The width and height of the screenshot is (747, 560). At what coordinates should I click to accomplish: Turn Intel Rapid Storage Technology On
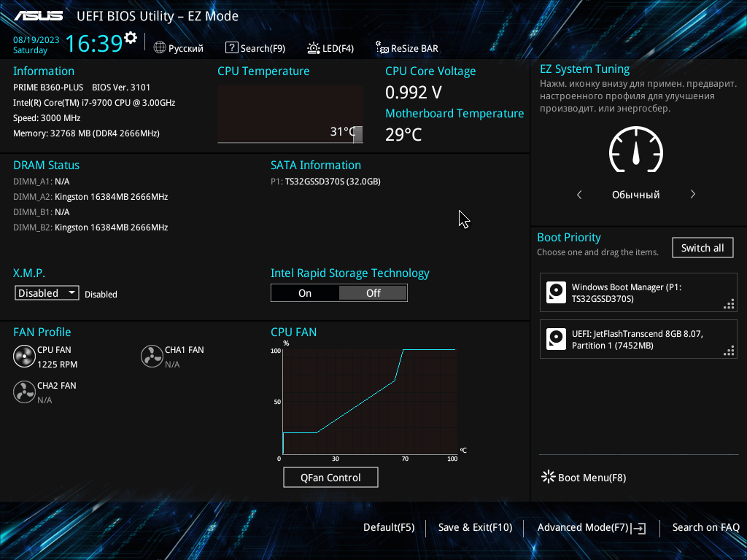point(305,293)
